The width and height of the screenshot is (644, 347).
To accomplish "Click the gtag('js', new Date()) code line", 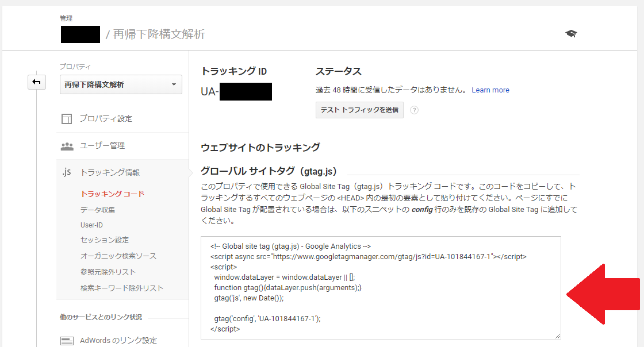I will 249,298.
